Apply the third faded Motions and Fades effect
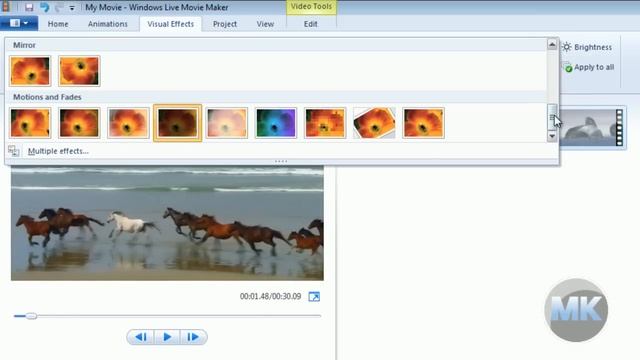This screenshot has width=640, height=360. [128, 123]
